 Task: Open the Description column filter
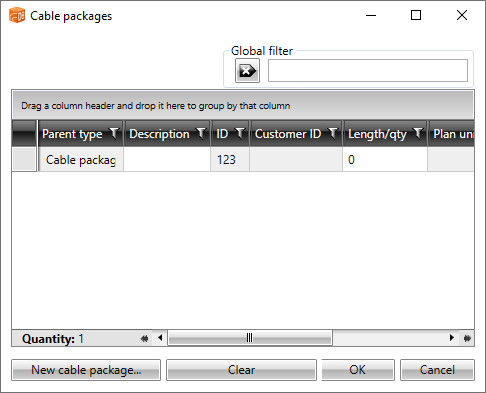pyautogui.click(x=201, y=133)
